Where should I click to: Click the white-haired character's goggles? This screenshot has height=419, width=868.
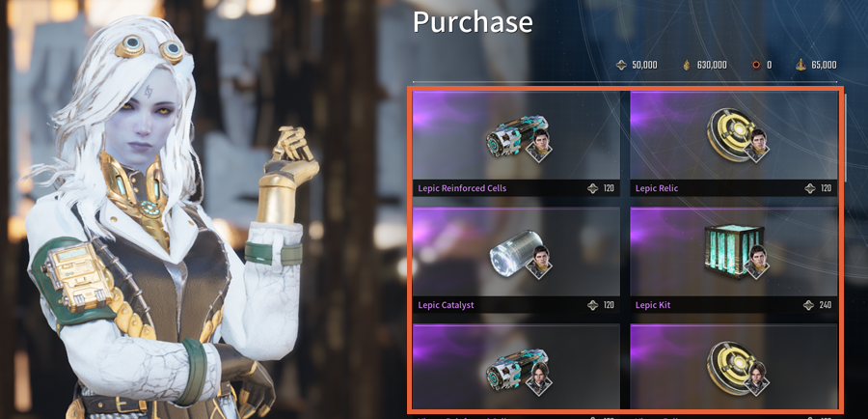(149, 49)
